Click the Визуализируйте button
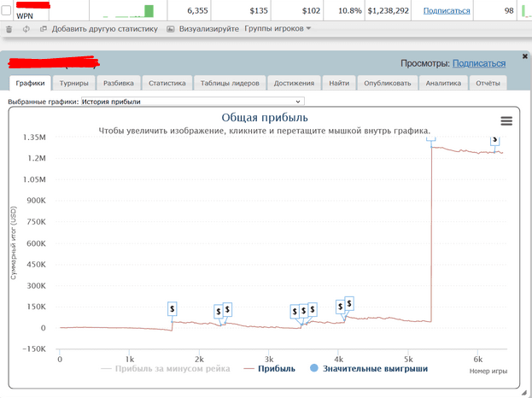This screenshot has height=398, width=532. click(208, 29)
